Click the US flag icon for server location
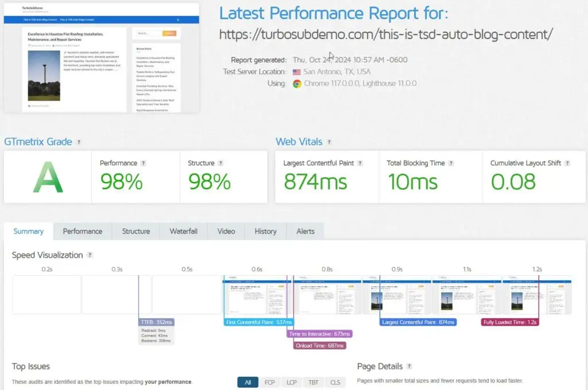Image resolution: width=588 pixels, height=390 pixels. tap(297, 72)
